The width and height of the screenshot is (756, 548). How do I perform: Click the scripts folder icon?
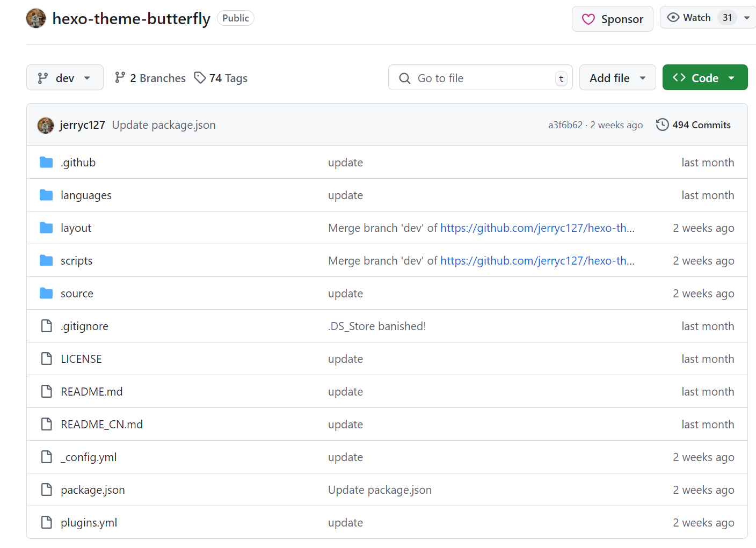click(46, 260)
